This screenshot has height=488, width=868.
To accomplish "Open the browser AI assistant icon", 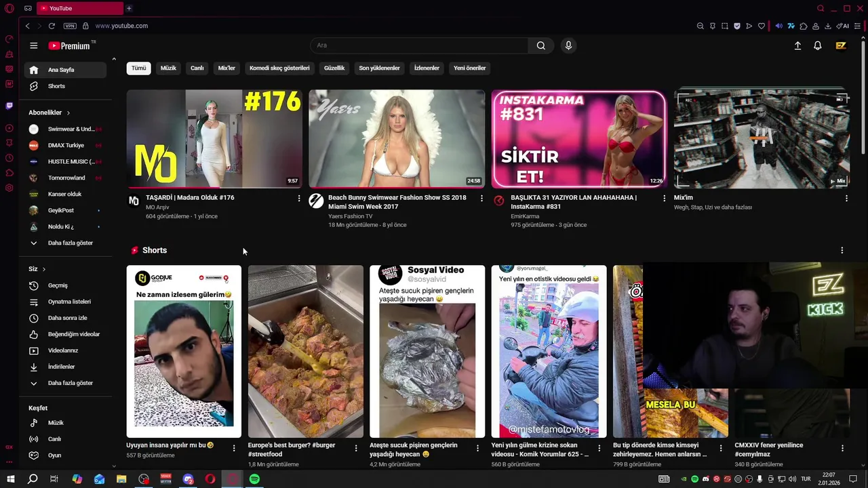I will pos(843,26).
